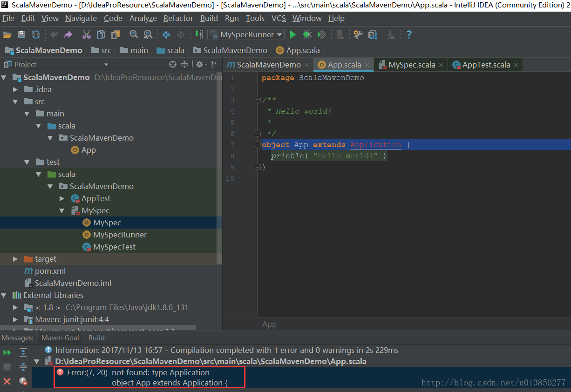This screenshot has height=392, width=571.
Task: Fold the object App code block marker
Action: pyautogui.click(x=258, y=145)
